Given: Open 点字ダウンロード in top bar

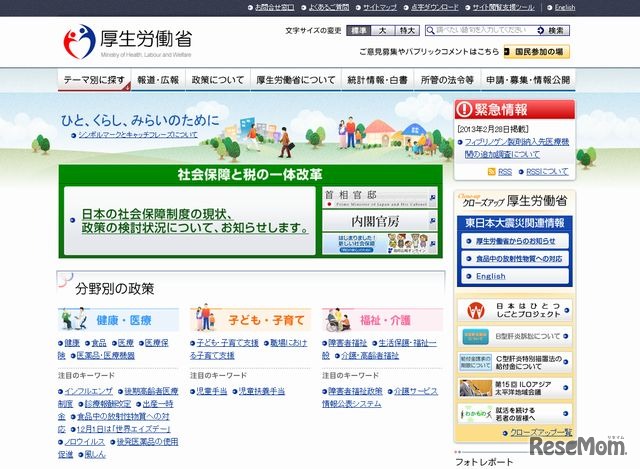Looking at the screenshot, I should click(x=434, y=7).
